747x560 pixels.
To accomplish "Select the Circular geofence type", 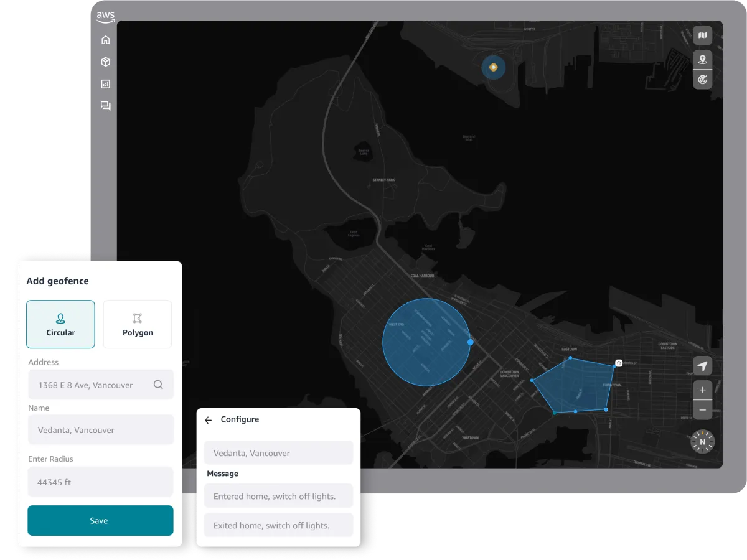I will pos(60,324).
